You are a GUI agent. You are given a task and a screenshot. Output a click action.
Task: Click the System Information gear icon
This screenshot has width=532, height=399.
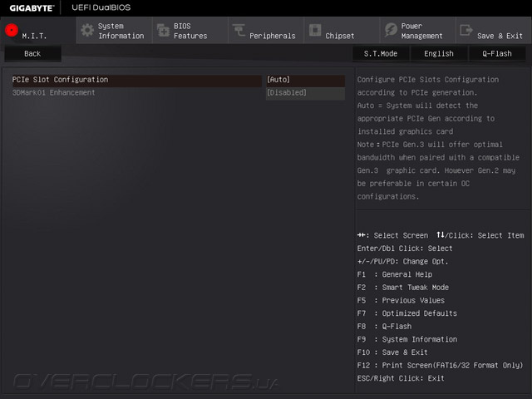87,30
